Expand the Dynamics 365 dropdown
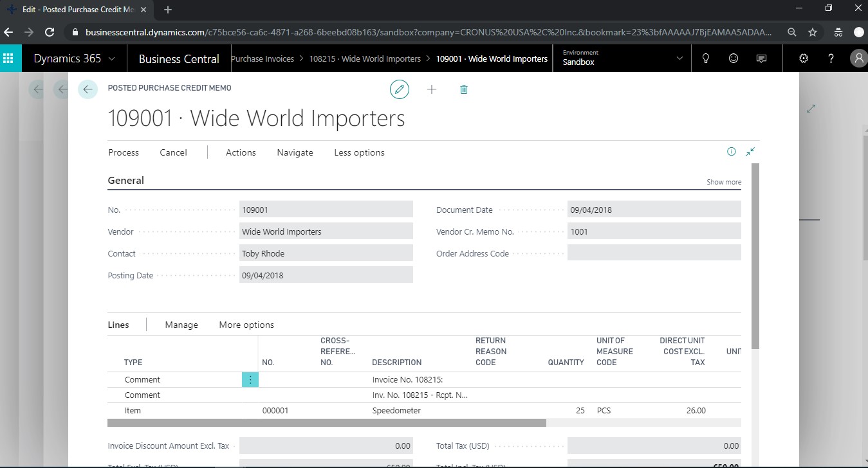868x468 pixels. [x=75, y=59]
